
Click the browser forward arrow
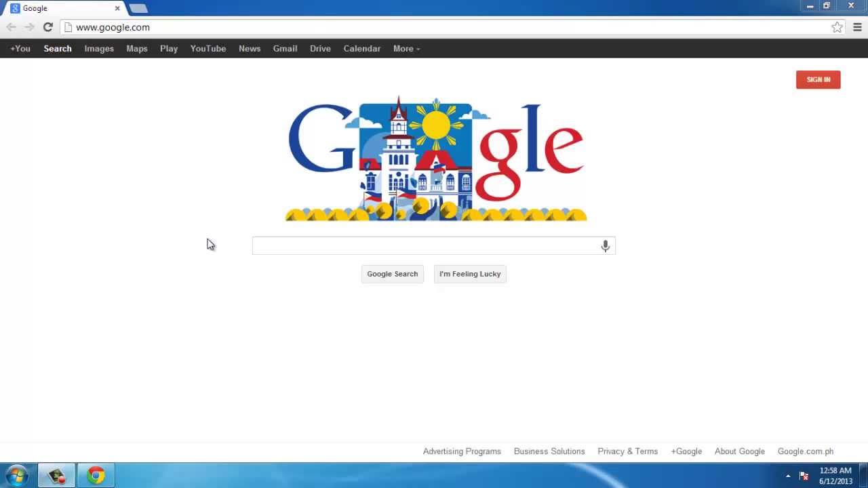[29, 27]
